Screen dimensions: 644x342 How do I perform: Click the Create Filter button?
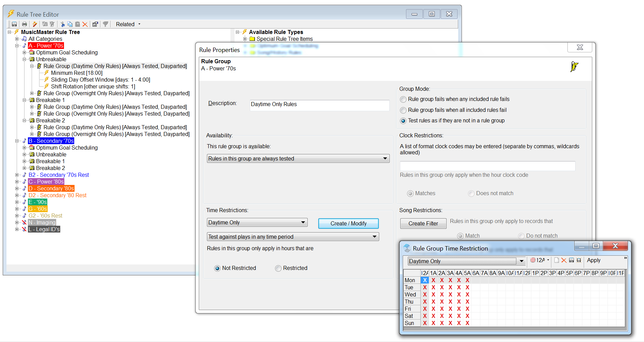coord(423,223)
